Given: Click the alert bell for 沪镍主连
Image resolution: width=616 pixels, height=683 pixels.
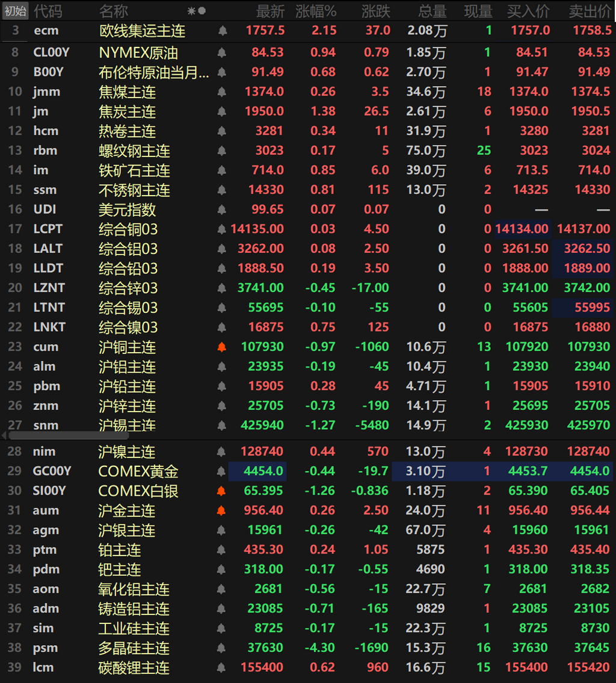Looking at the screenshot, I should (x=221, y=452).
